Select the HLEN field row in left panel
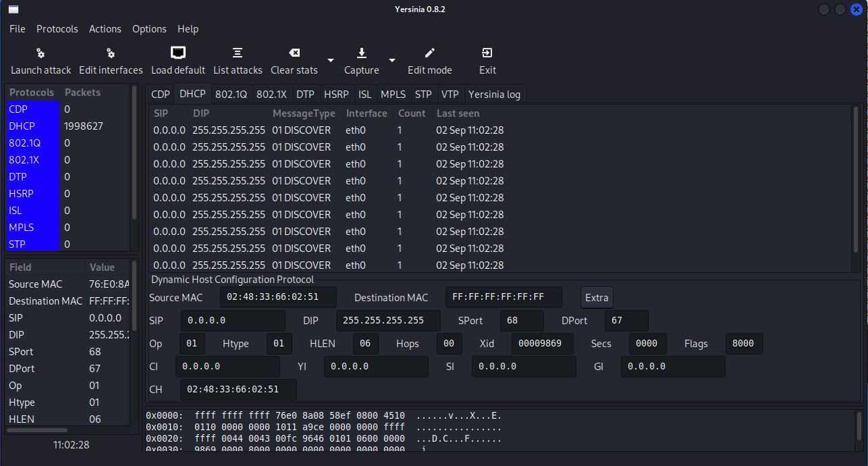The image size is (868, 466). (67, 419)
